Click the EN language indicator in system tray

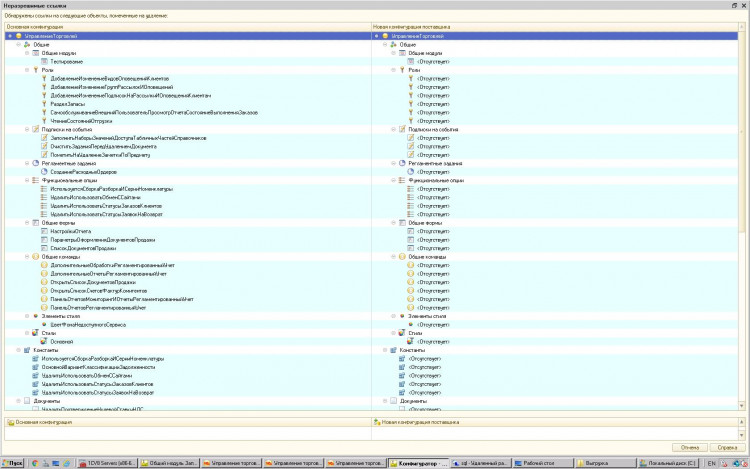pos(711,463)
